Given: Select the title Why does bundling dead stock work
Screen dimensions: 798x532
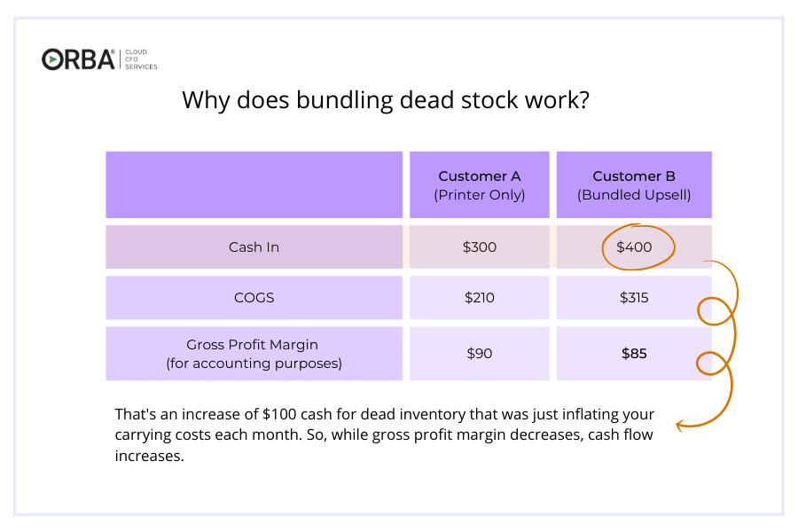Looking at the screenshot, I should (x=386, y=100).
